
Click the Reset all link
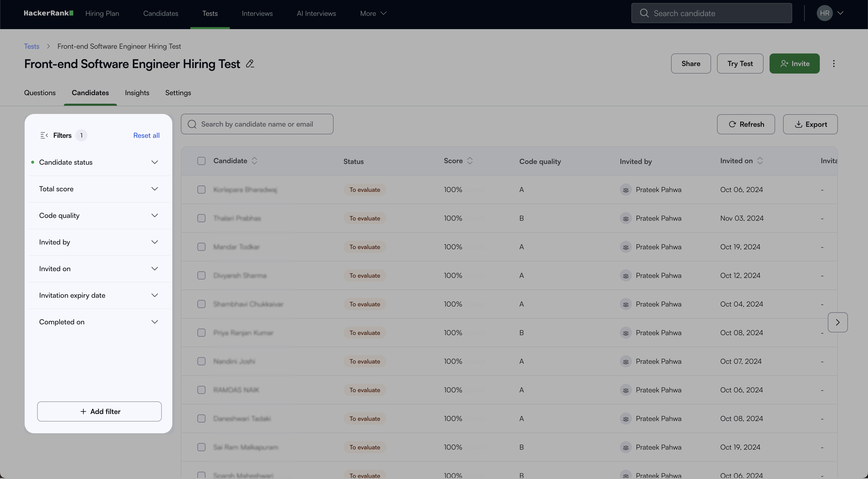[146, 135]
